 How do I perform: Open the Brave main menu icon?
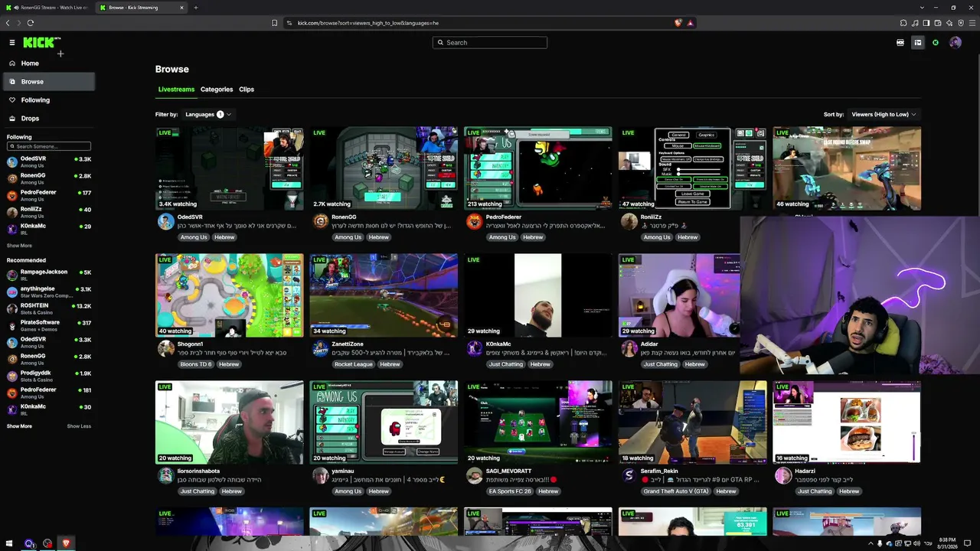(972, 23)
